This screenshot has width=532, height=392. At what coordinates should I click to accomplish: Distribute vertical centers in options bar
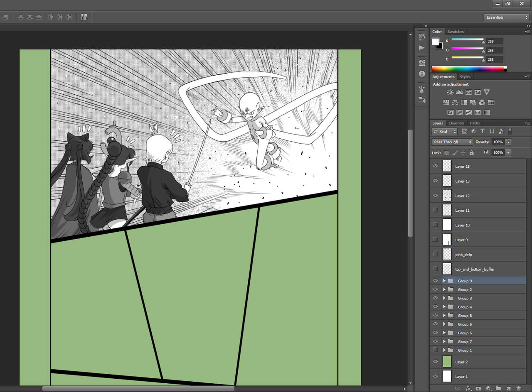30,17
